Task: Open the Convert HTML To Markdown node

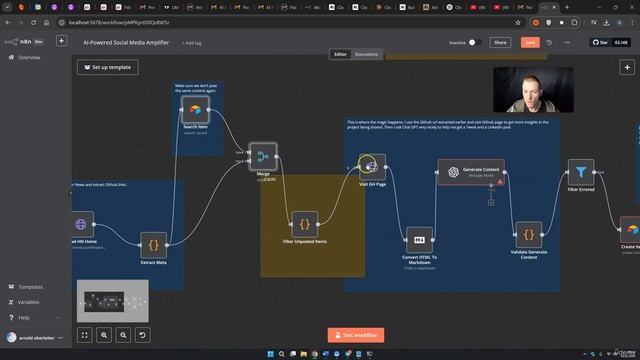Action: (419, 240)
